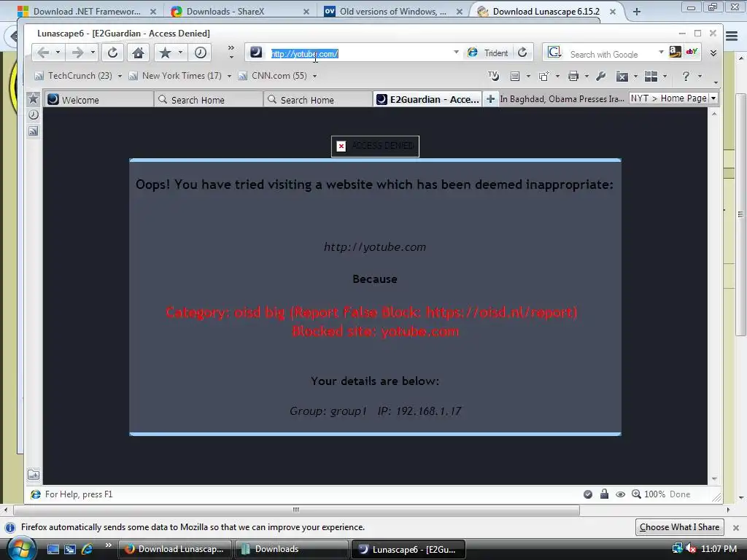Screen dimensions: 747x560
Task: Click the Firefox horizontal scrollbar thumb
Action: coord(296,510)
